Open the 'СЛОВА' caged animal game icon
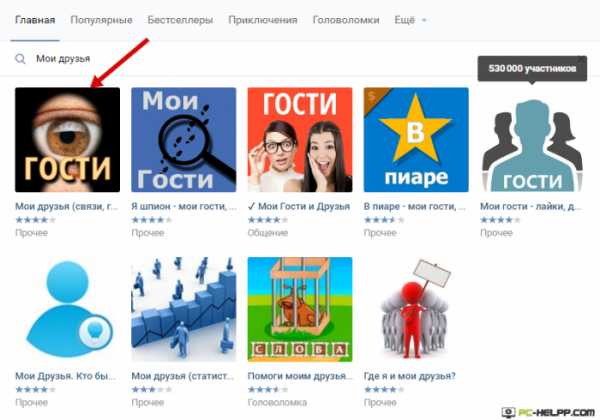This screenshot has width=600, height=420. tap(300, 309)
